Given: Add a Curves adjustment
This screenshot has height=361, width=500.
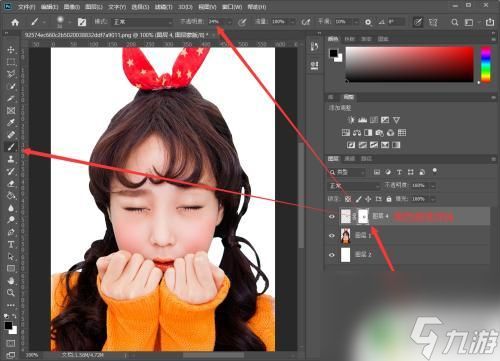Looking at the screenshot, I should pyautogui.click(x=374, y=120).
